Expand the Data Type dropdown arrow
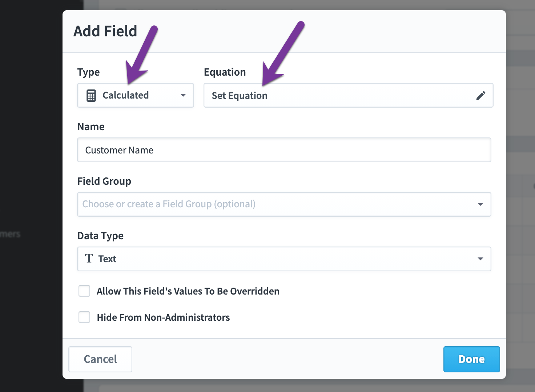The height and width of the screenshot is (392, 535). pos(480,259)
